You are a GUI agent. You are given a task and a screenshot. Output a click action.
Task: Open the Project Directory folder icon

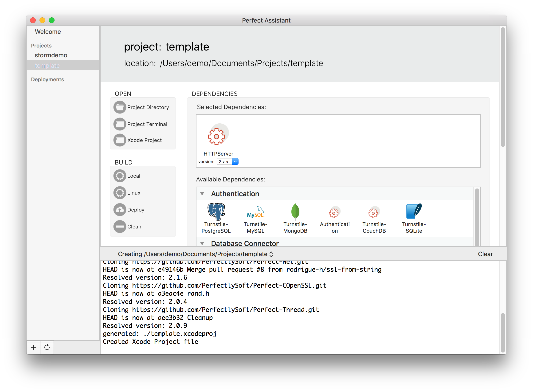click(120, 107)
